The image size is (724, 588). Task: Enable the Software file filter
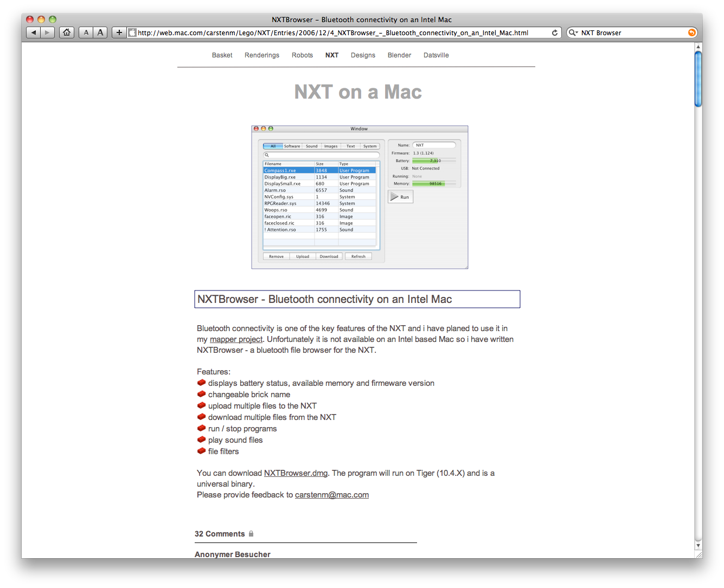(x=292, y=146)
